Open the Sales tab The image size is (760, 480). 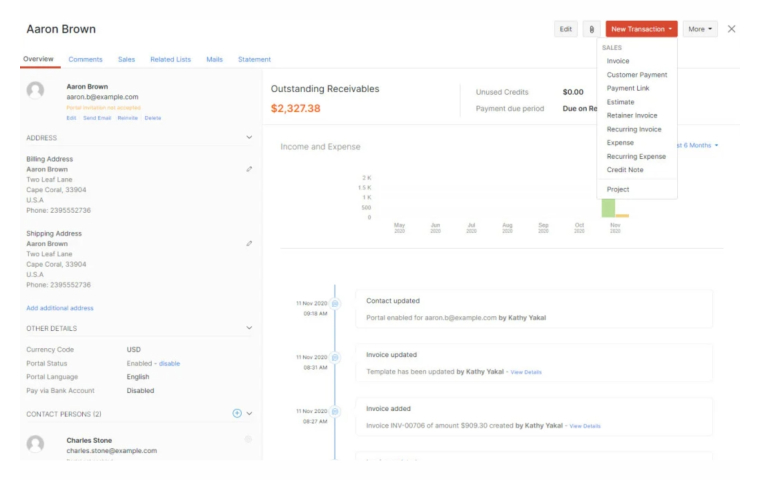[x=127, y=59]
